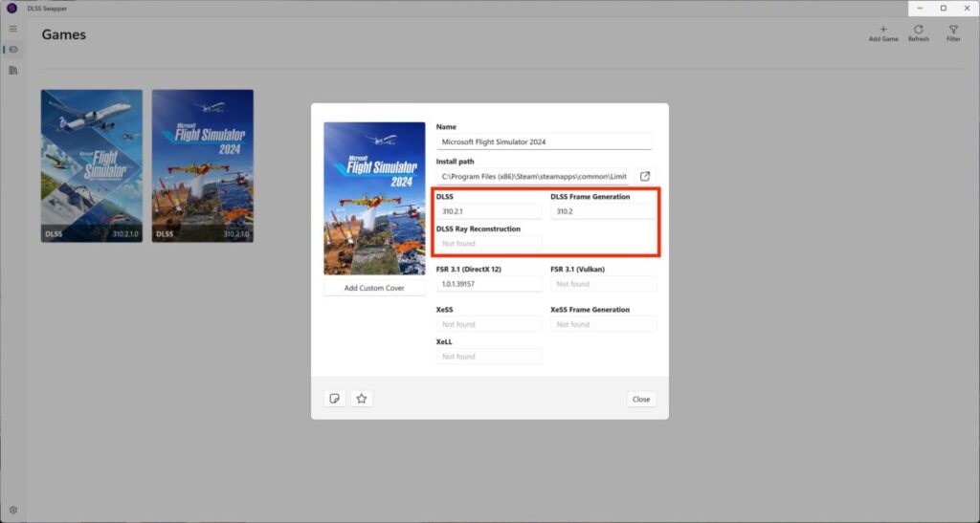980x523 pixels.
Task: Click the game cover image in dialog
Action: [374, 199]
